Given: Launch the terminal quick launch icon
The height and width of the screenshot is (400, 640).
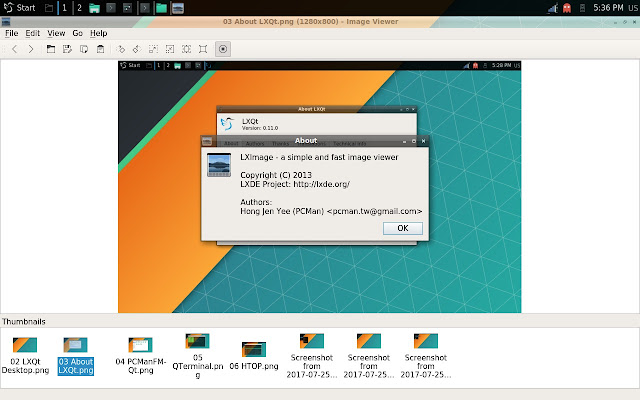Looking at the screenshot, I should [111, 8].
